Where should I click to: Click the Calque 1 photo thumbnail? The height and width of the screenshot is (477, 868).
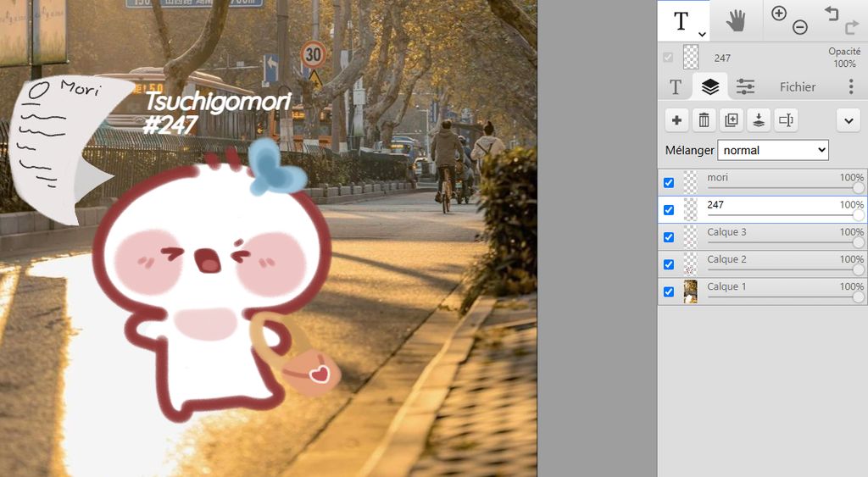tap(690, 291)
